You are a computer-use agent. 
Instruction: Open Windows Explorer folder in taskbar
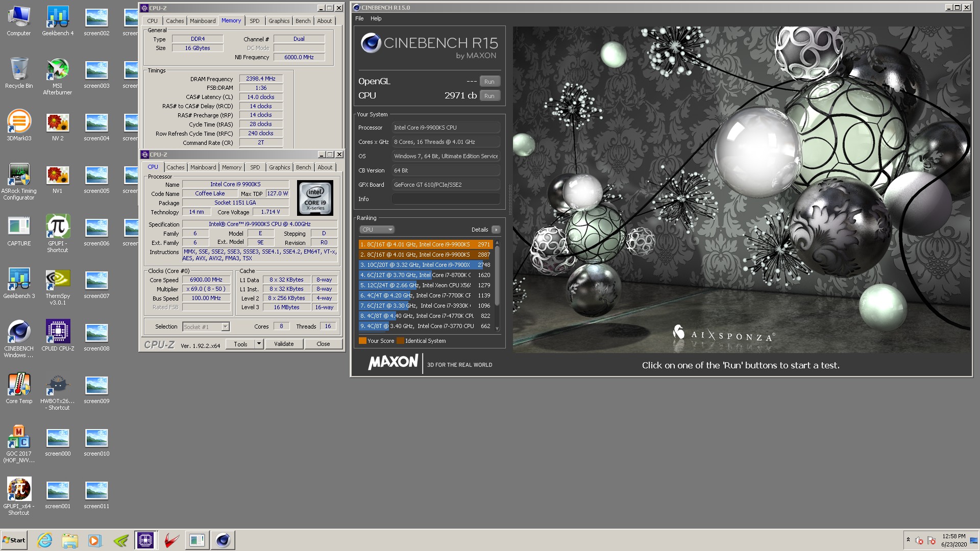click(70, 540)
